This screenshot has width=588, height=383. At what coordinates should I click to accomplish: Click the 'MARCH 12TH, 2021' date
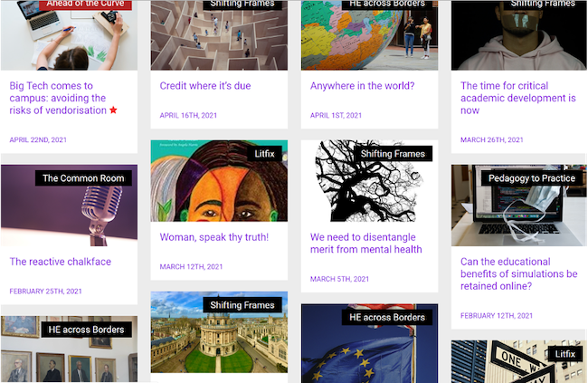pos(191,267)
